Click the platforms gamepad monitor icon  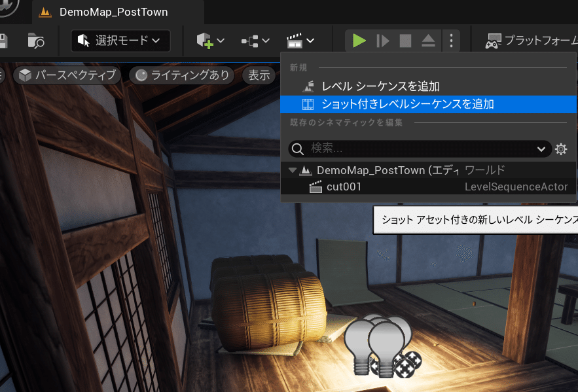point(493,41)
